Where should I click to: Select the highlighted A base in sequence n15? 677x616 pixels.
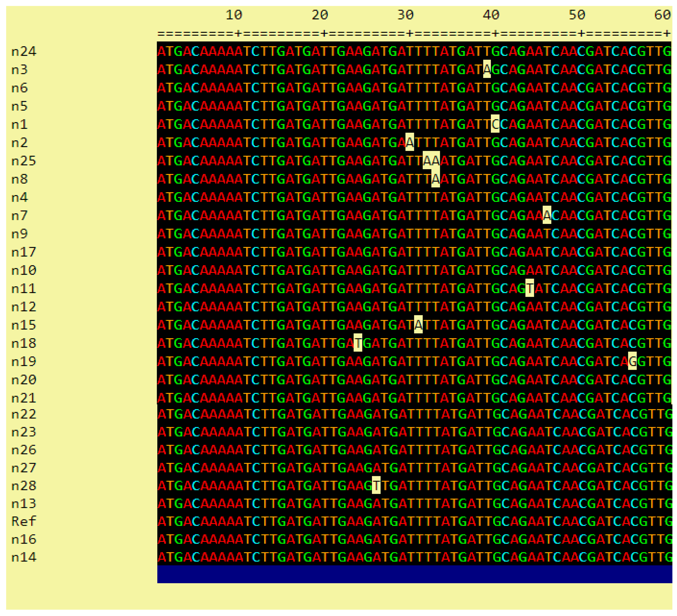point(418,324)
